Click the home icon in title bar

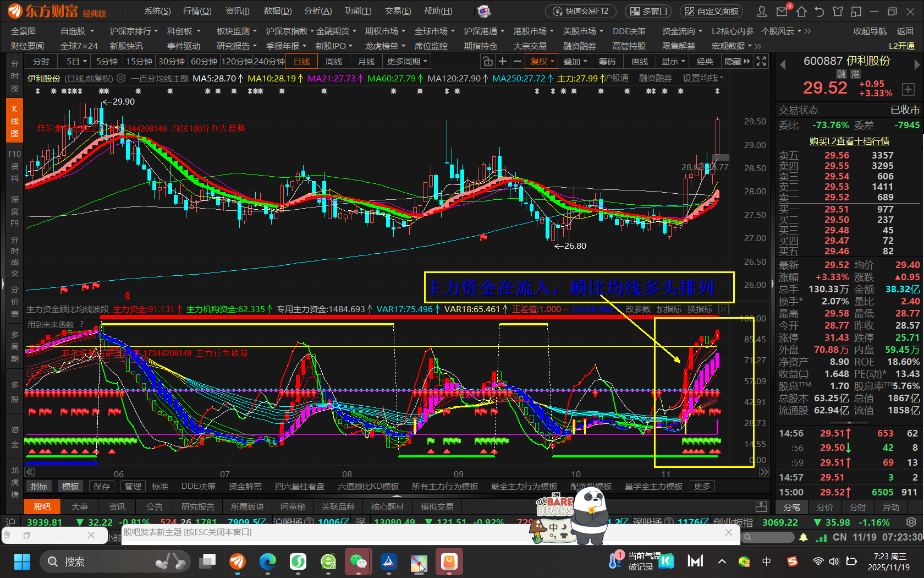coord(801,12)
